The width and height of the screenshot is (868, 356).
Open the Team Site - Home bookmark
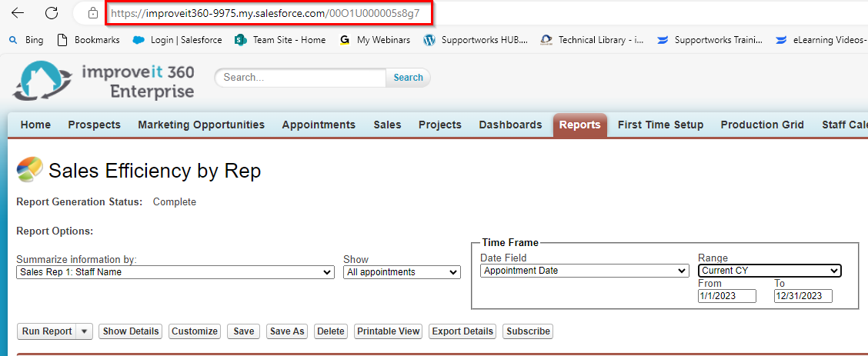280,40
